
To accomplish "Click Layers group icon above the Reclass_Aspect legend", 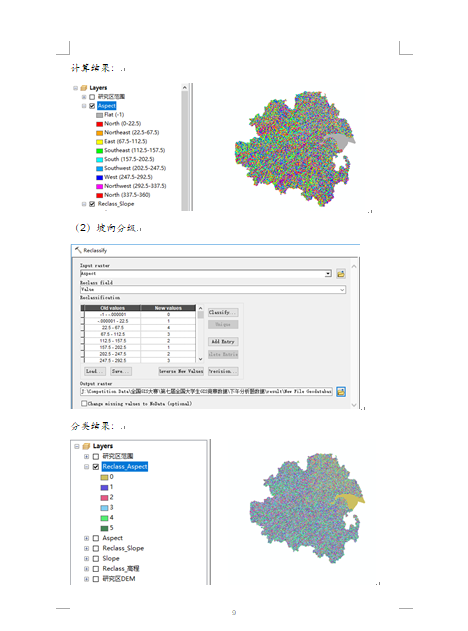I will coord(86,446).
